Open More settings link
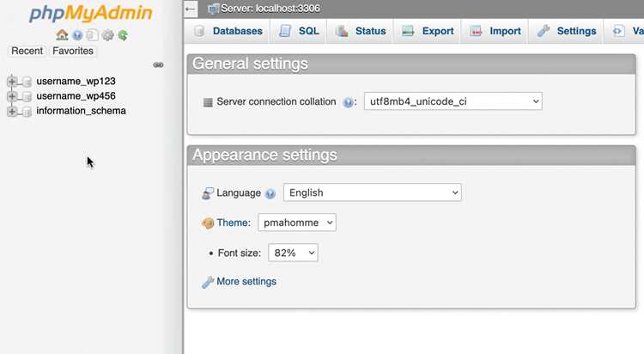Viewport: 644px width, 354px height. click(x=246, y=282)
